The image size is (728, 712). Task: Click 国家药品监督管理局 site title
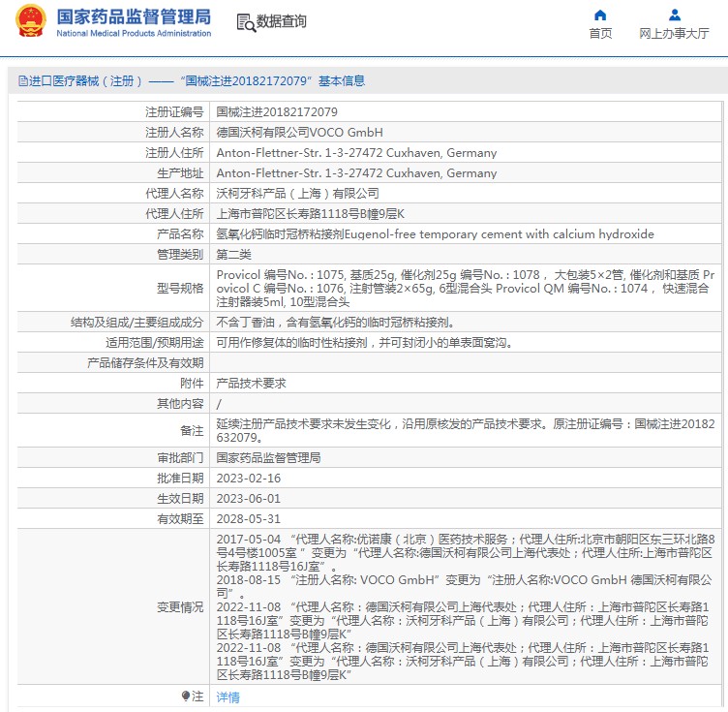click(134, 16)
